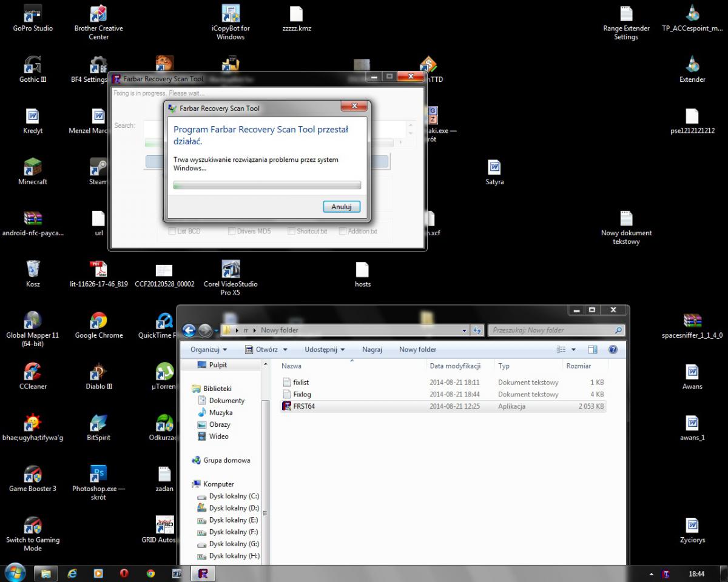Open the Zyciorys Word document
This screenshot has width=728, height=582.
pos(692,529)
